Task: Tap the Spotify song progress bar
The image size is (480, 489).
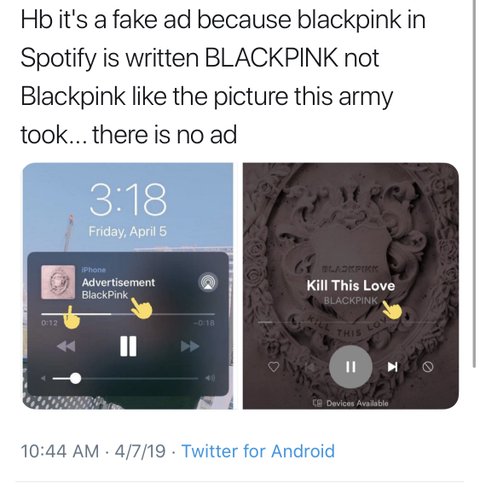Action: pyautogui.click(x=347, y=322)
